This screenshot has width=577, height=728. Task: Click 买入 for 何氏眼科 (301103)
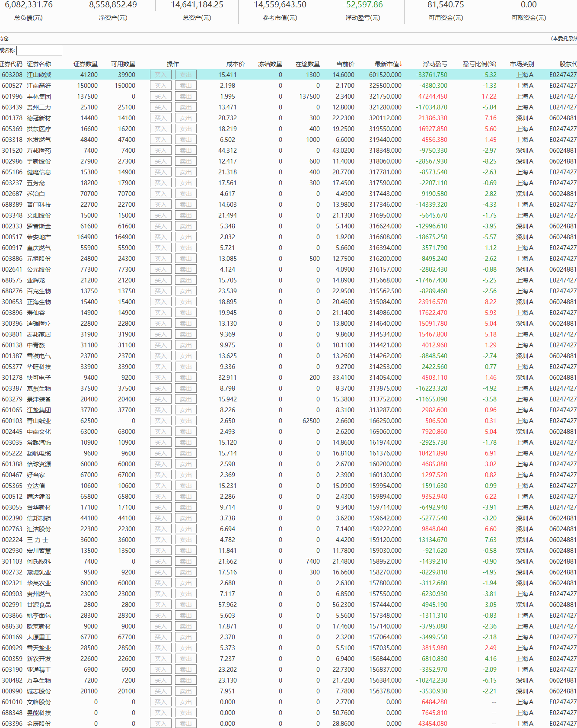click(x=160, y=561)
